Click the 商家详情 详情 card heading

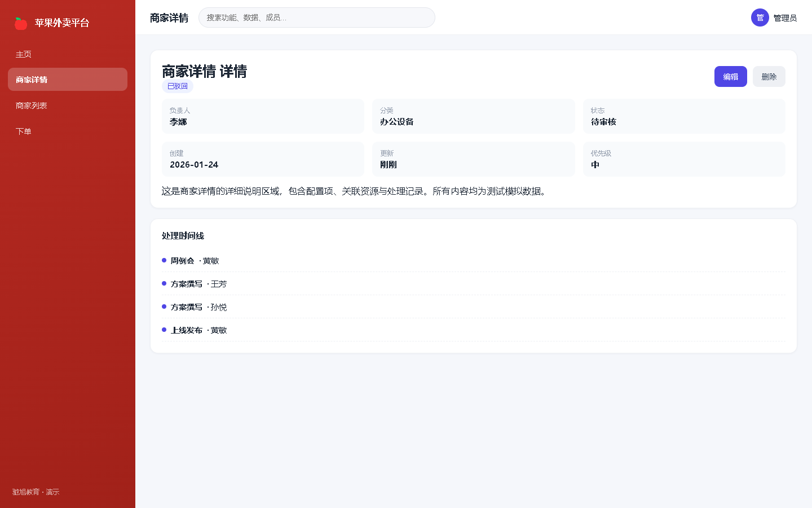205,71
